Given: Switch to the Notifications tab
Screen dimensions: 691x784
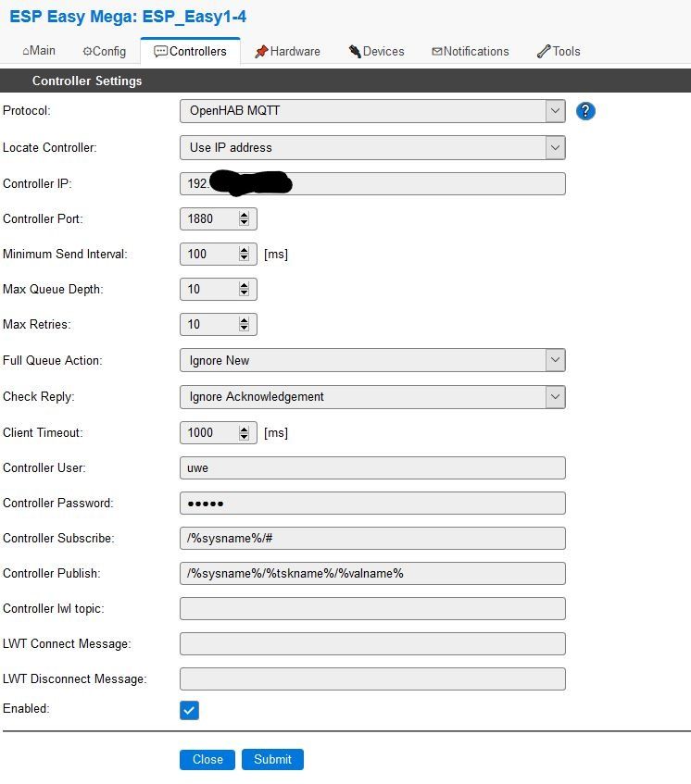Looking at the screenshot, I should pyautogui.click(x=471, y=51).
